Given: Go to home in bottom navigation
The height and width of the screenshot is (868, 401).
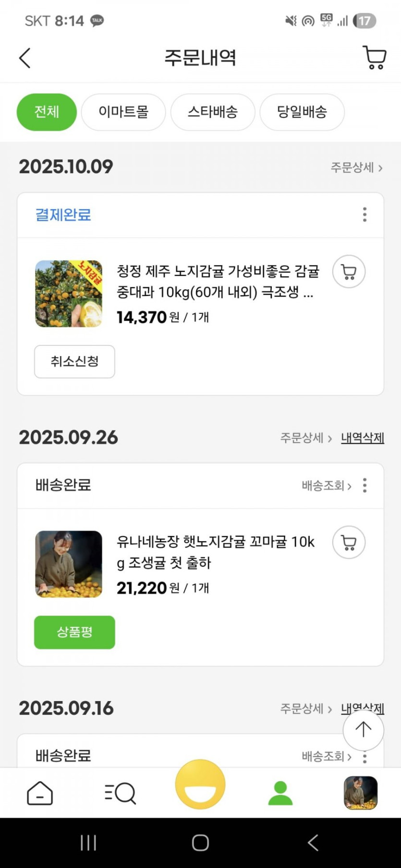Looking at the screenshot, I should click(x=40, y=793).
